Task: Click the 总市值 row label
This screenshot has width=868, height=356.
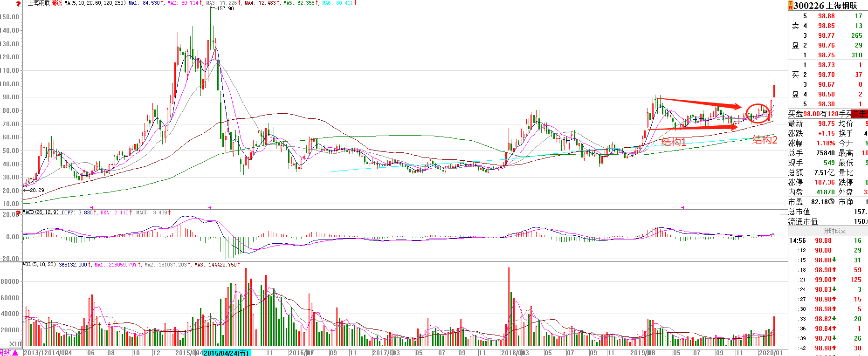Action: [799, 212]
